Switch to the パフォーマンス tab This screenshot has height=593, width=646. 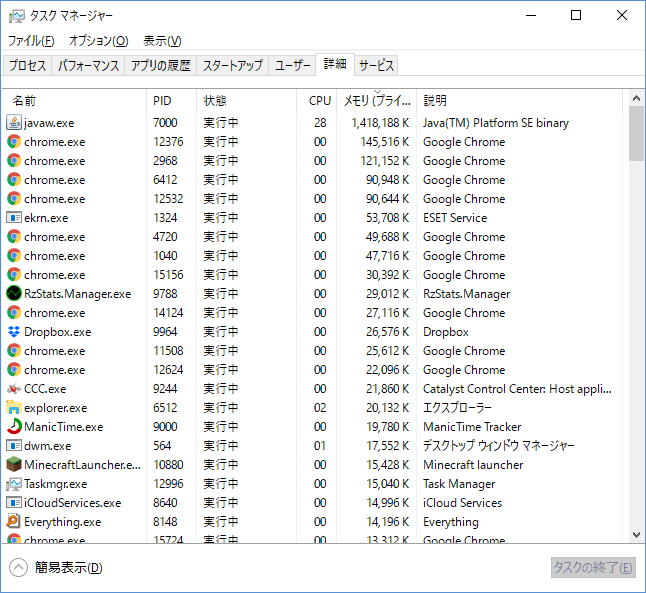click(x=88, y=65)
